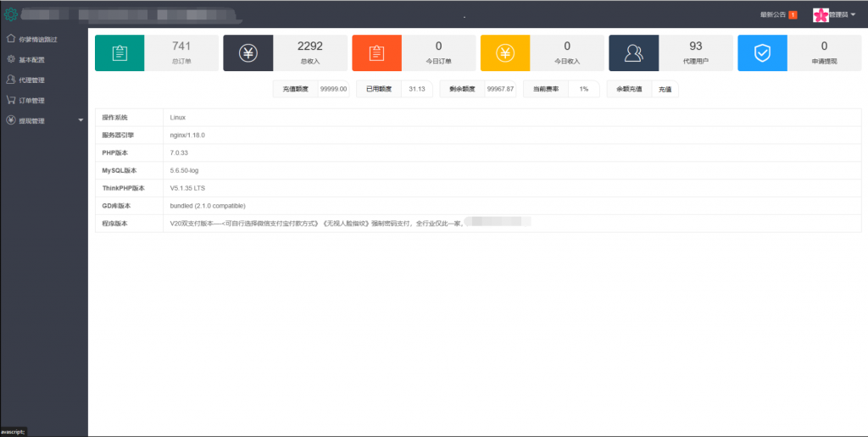
Task: Go to 订单管理 in the sidebar
Action: coord(31,100)
